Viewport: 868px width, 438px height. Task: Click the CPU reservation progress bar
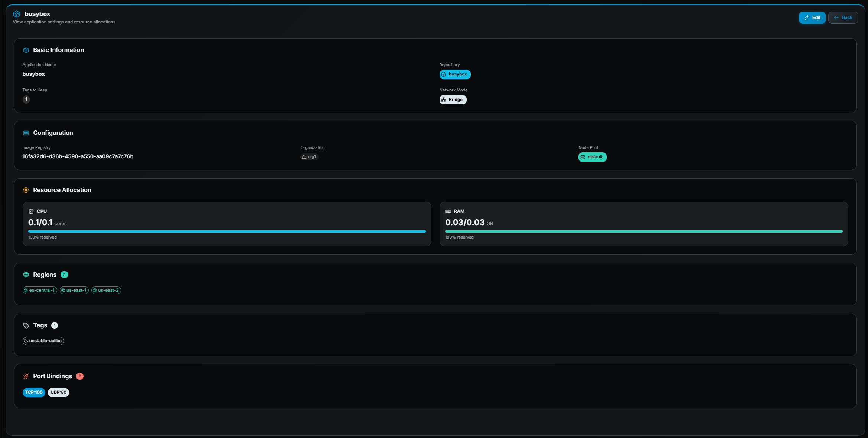pyautogui.click(x=226, y=231)
